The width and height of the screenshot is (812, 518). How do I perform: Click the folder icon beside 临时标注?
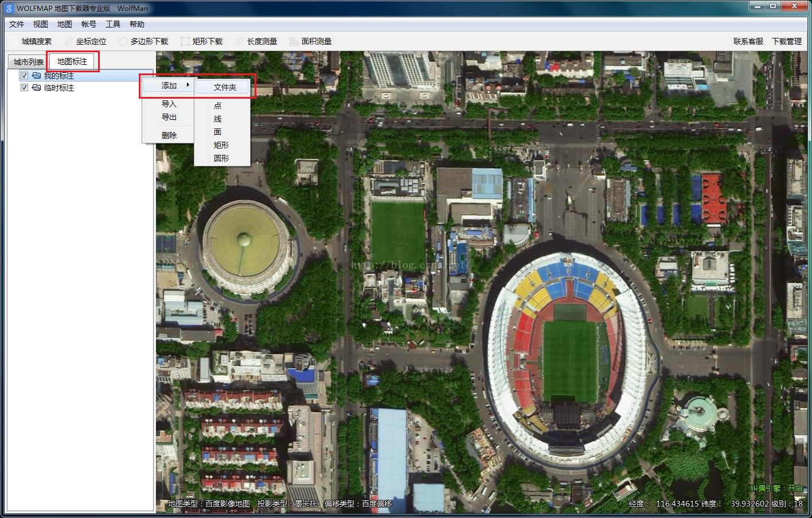tap(36, 88)
